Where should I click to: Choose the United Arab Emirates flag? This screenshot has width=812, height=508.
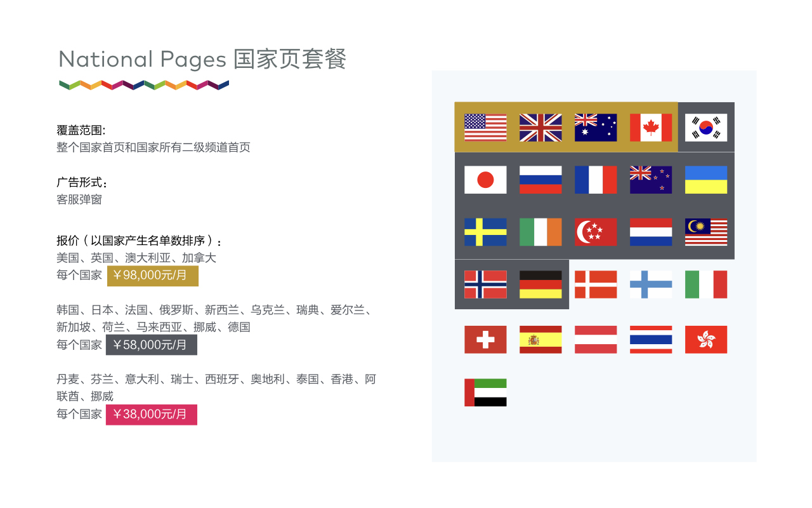point(485,392)
